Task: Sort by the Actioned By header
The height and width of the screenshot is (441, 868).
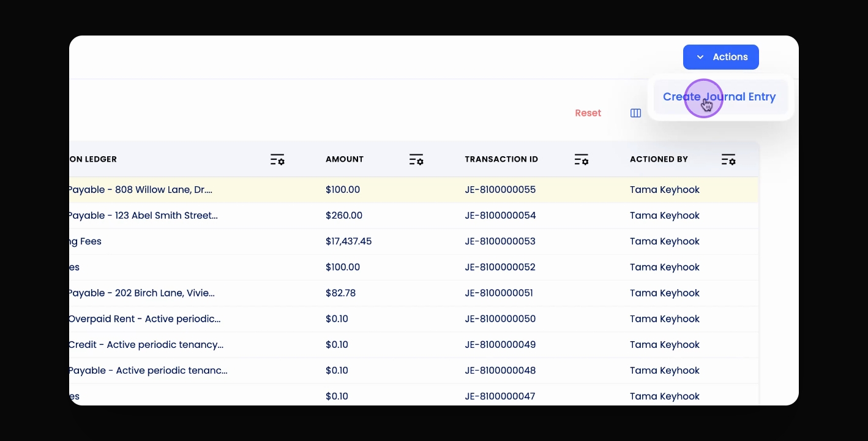Action: pos(659,159)
